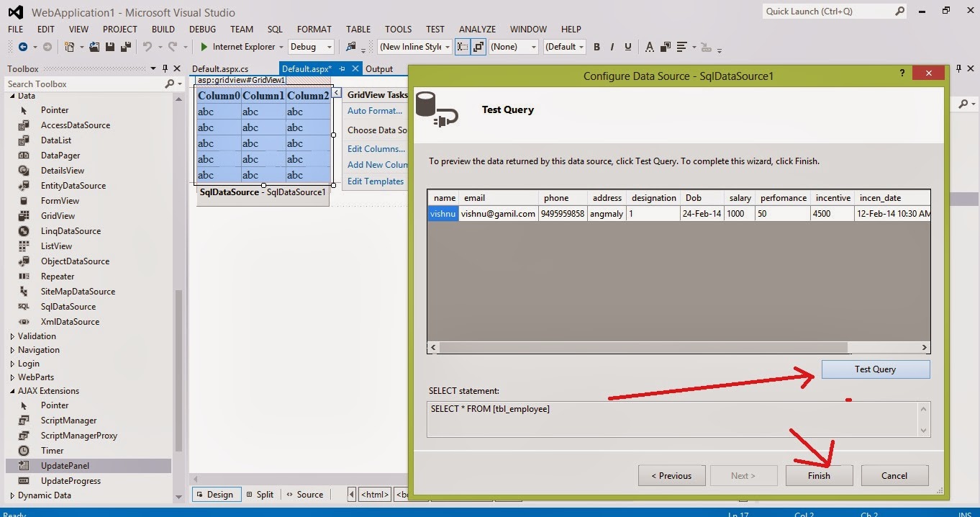Toggle the position/layout toolbar button beside (None)
Image resolution: width=980 pixels, height=517 pixels.
click(478, 47)
